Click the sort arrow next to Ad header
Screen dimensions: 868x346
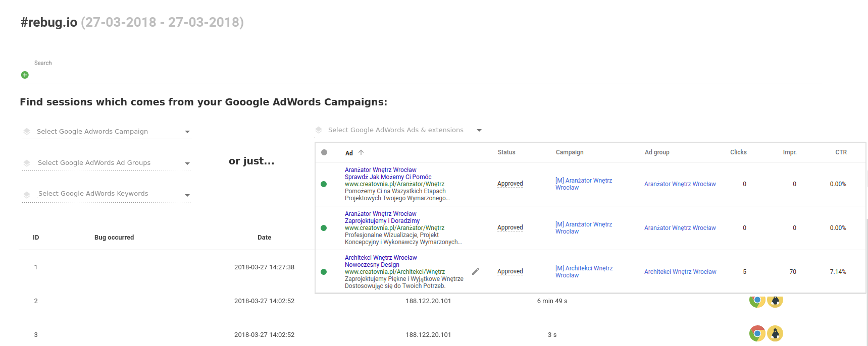click(361, 152)
